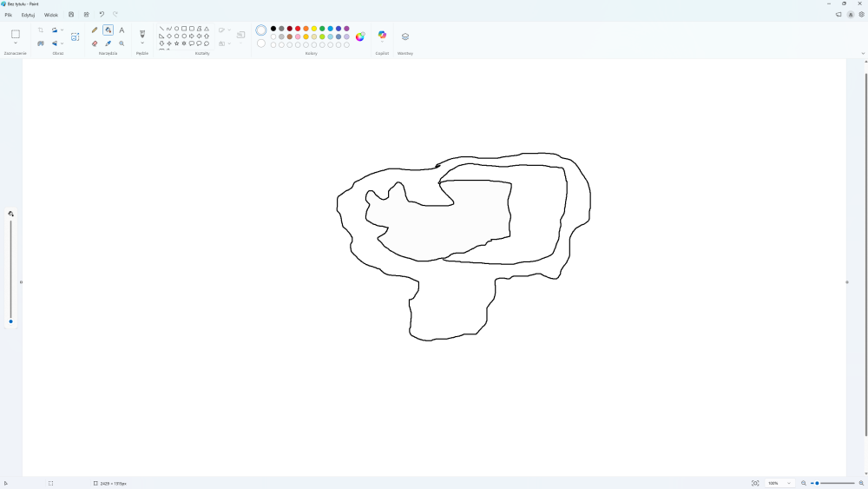Image resolution: width=868 pixels, height=489 pixels.
Task: Open the shape outline dropdown
Action: tap(224, 30)
